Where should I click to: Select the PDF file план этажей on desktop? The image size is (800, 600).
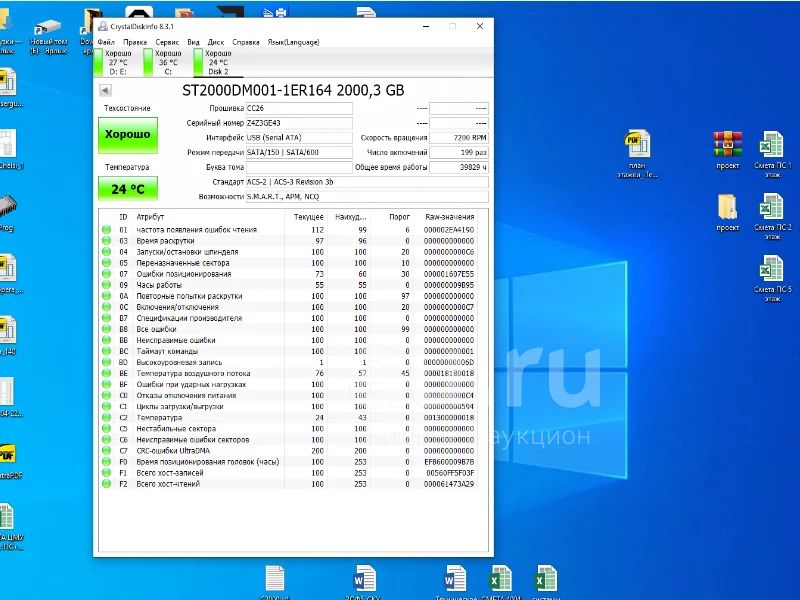pyautogui.click(x=637, y=154)
